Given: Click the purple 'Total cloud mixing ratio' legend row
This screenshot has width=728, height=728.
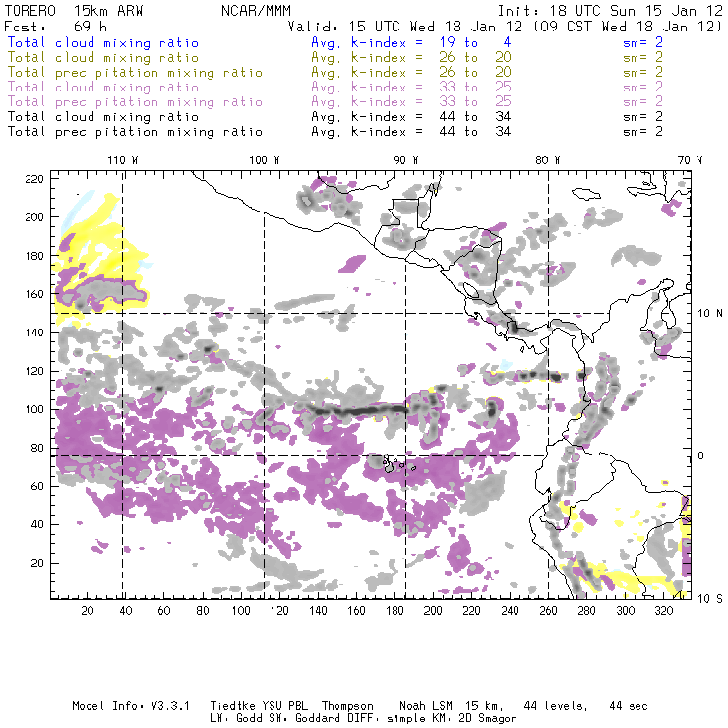Looking at the screenshot, I should click(103, 88).
